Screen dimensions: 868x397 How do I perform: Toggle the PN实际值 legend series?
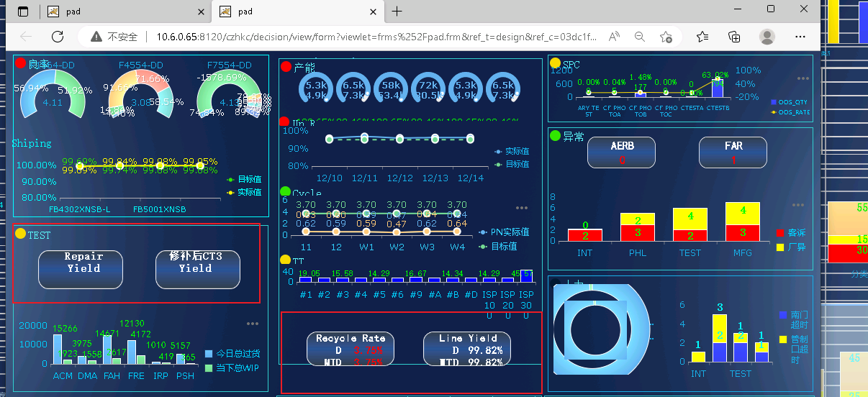pyautogui.click(x=504, y=232)
